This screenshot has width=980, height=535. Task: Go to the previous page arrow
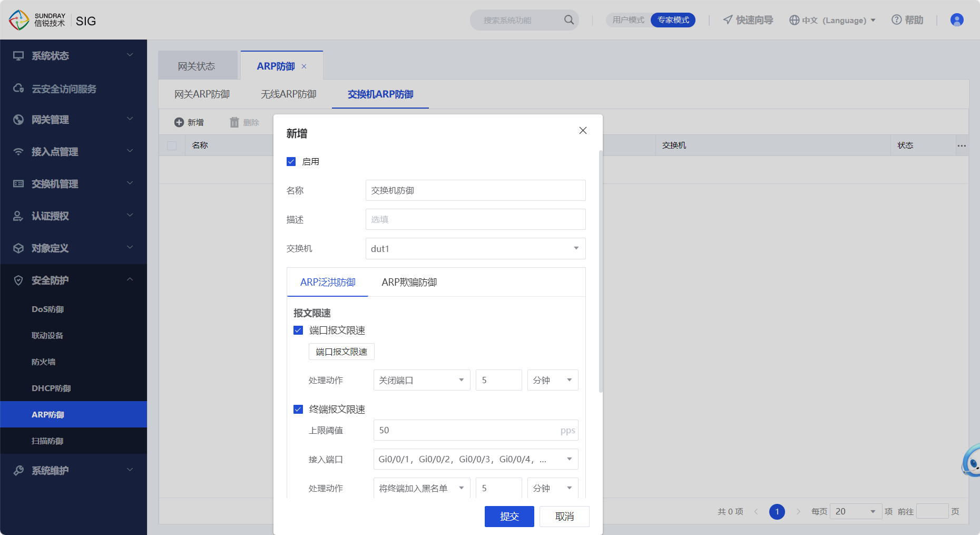[756, 511]
